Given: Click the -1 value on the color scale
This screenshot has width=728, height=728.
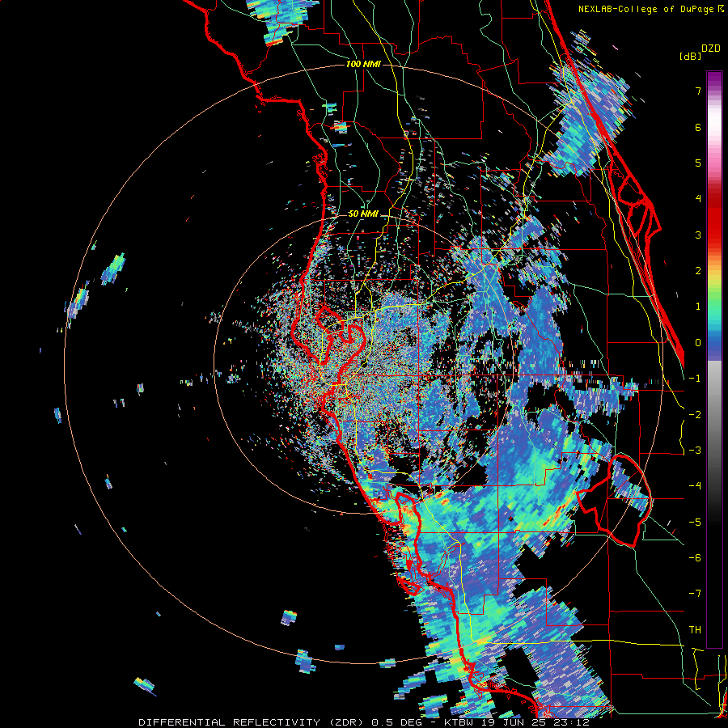Looking at the screenshot, I should 695,379.
